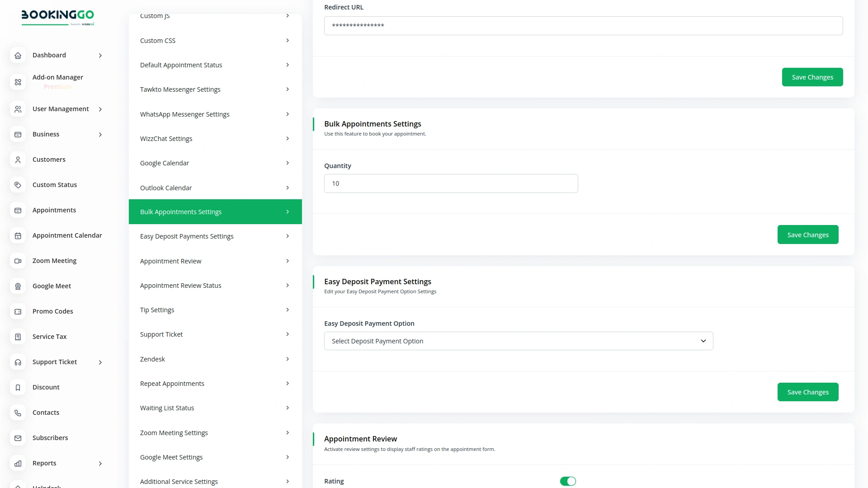Click the Zoom Meeting camera icon
The image size is (868, 488).
[x=18, y=261]
